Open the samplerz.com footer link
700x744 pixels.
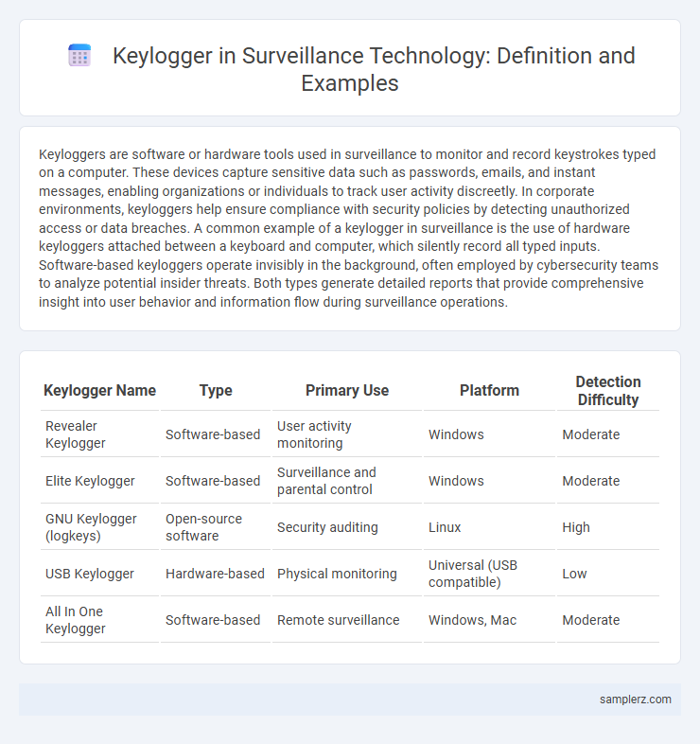(x=635, y=699)
